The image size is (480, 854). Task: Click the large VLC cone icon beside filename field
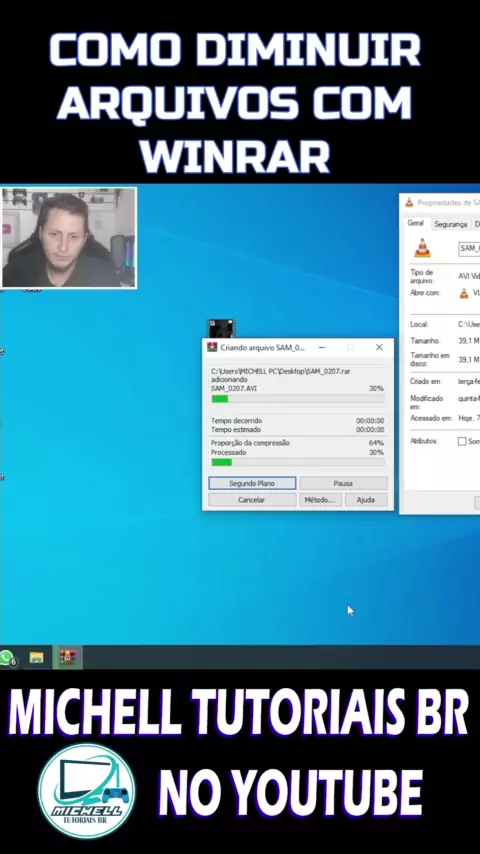(422, 248)
